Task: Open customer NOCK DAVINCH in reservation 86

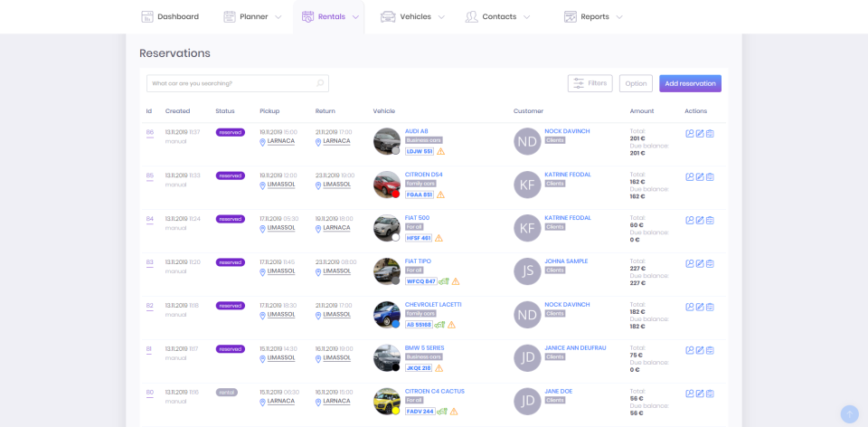Action: pyautogui.click(x=568, y=131)
